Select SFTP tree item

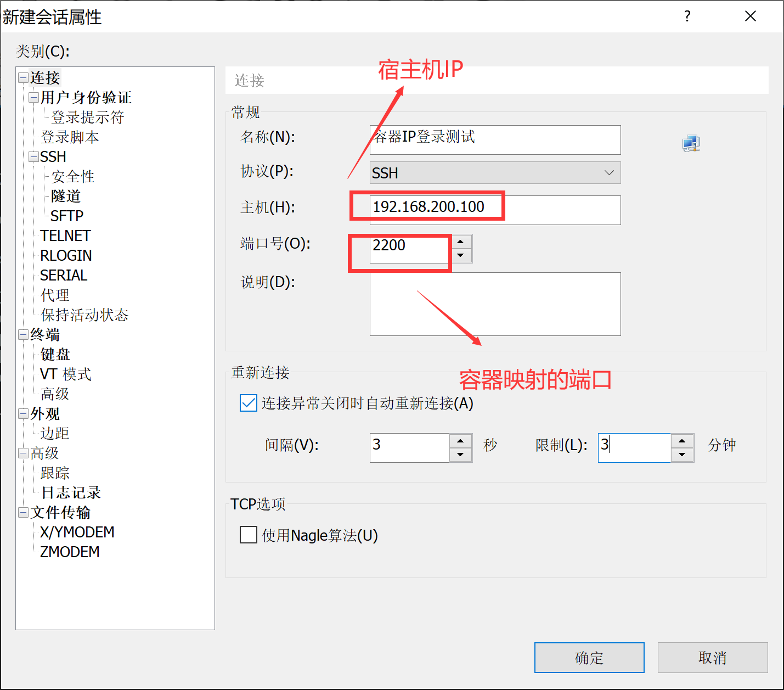(67, 216)
